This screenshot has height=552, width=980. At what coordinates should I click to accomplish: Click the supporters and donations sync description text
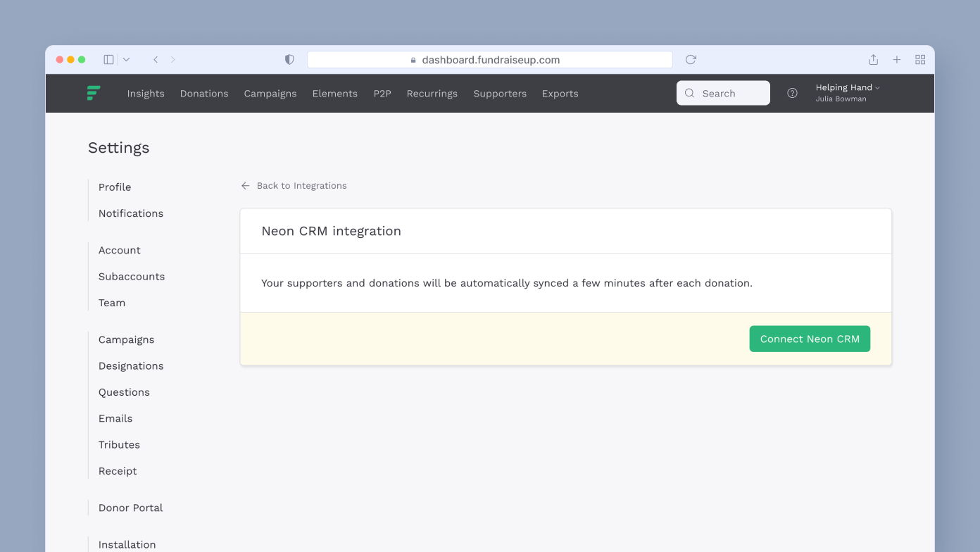[x=507, y=283]
